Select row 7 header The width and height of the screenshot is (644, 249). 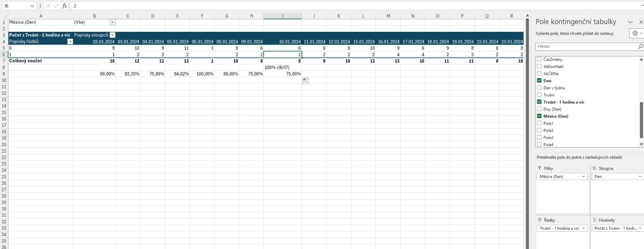pyautogui.click(x=4, y=61)
